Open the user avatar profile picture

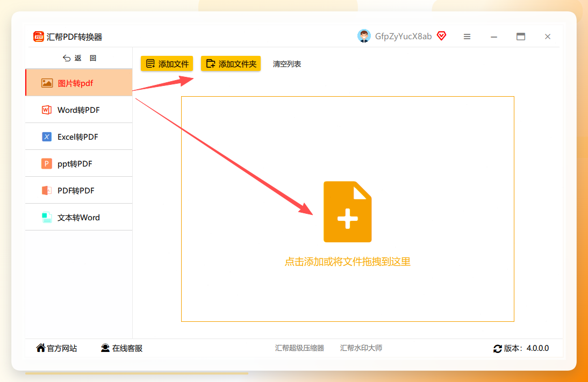click(364, 36)
